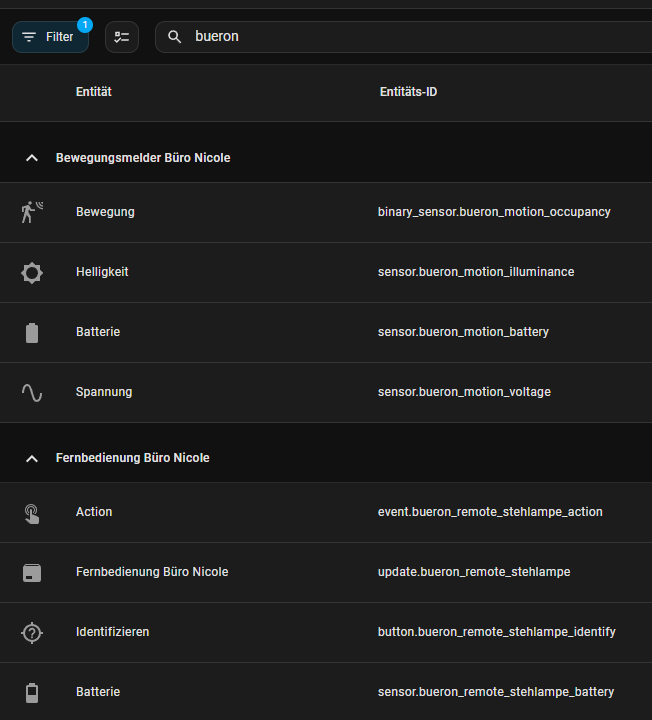Select event.bueron_remote_stehlampe_action entity row
652x720 pixels.
[x=490, y=512]
